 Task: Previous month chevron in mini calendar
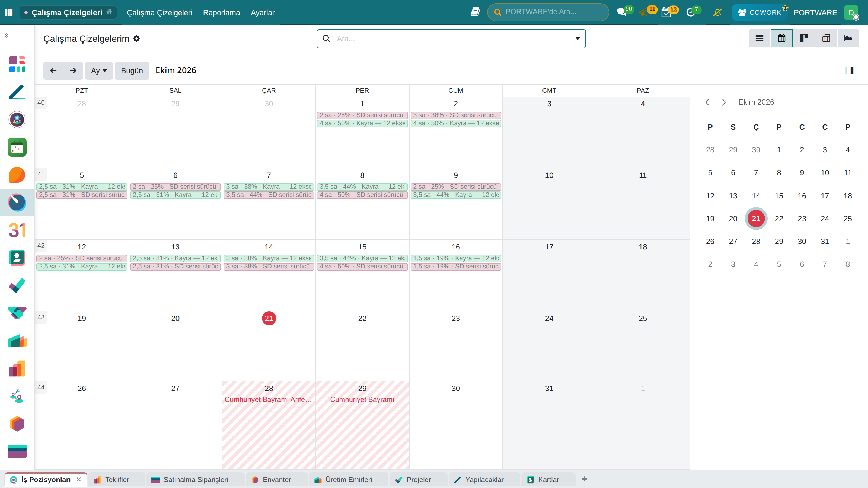707,102
